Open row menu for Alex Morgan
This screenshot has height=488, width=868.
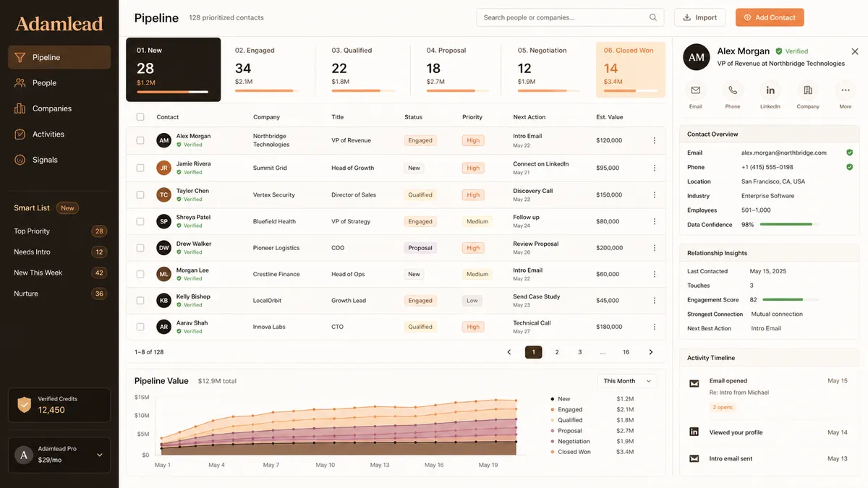(x=655, y=140)
